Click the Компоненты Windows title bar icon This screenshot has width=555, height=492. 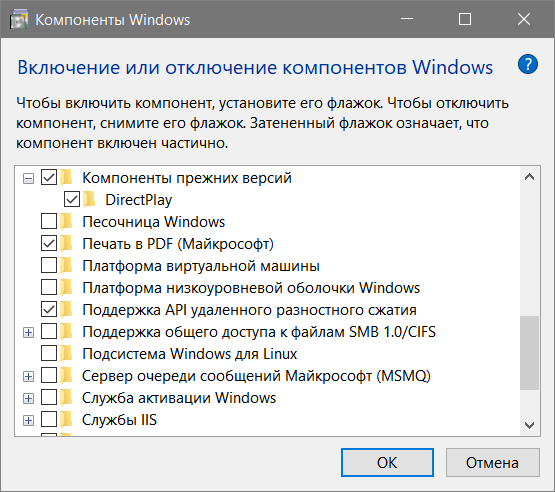click(19, 20)
